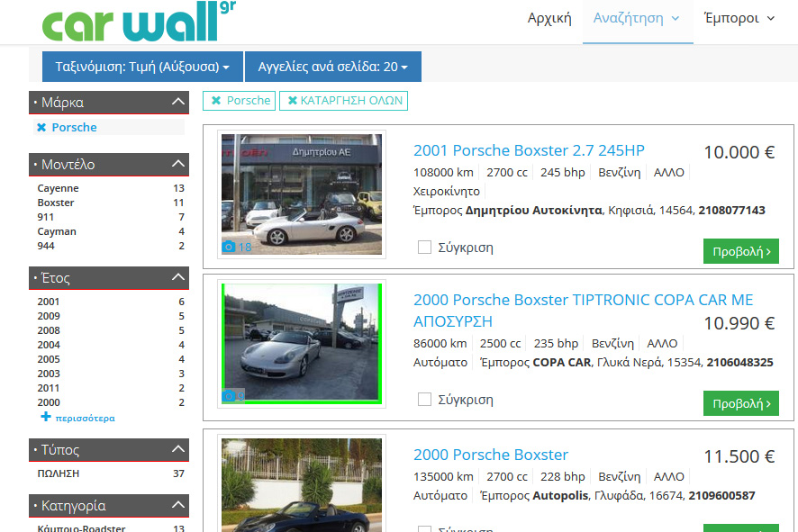Check Σύγκριση on the COPA CAR listing
The width and height of the screenshot is (798, 532).
[x=424, y=398]
